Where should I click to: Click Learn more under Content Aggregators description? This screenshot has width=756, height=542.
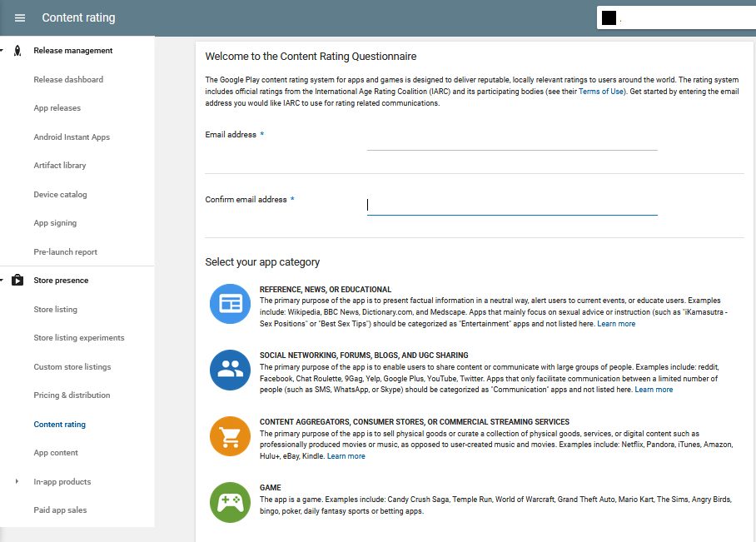pos(346,456)
